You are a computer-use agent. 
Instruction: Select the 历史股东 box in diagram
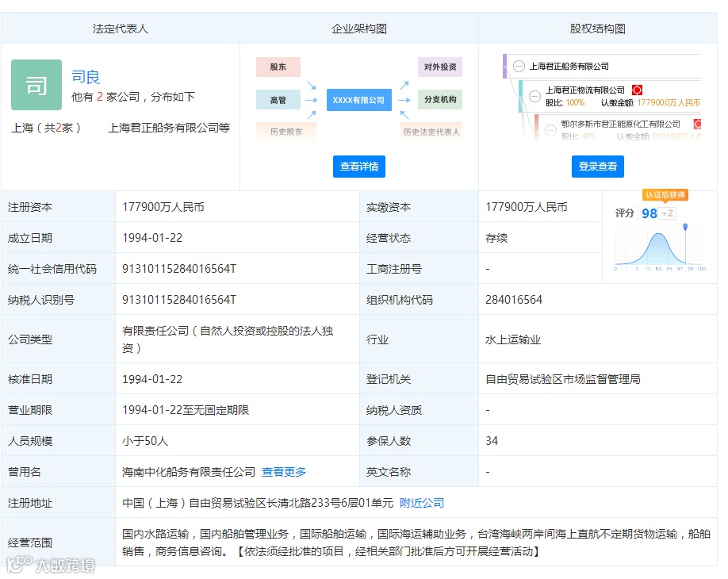tap(286, 132)
